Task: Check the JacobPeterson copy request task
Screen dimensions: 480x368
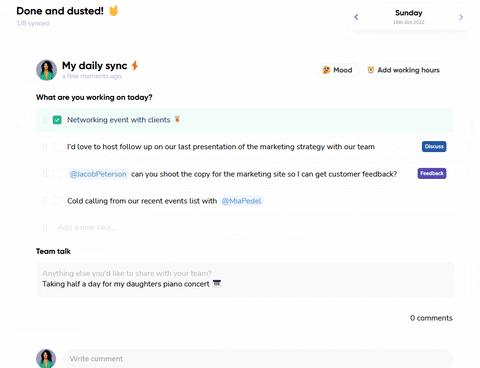Action: tap(57, 174)
